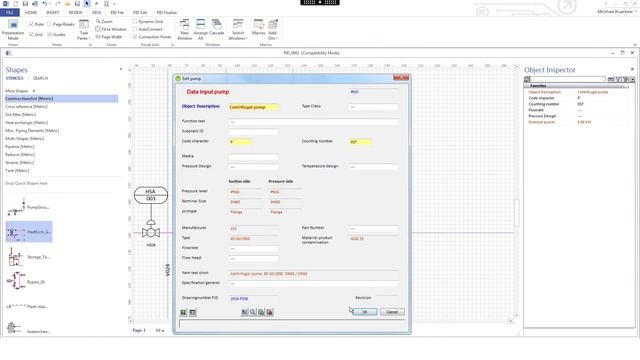Viewport: 640px width, 360px height.
Task: Toggle the Guides checkbox
Action: 50,34
